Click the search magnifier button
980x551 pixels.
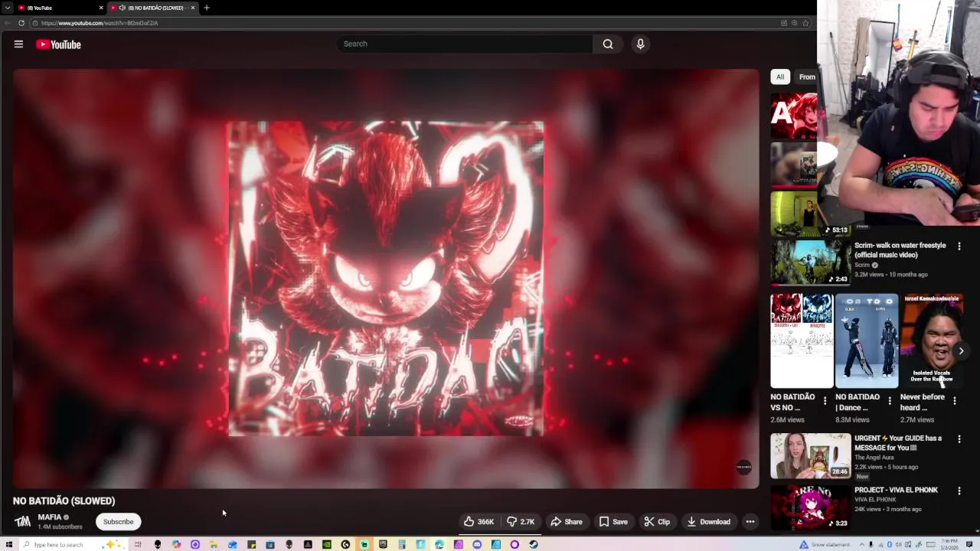[608, 44]
